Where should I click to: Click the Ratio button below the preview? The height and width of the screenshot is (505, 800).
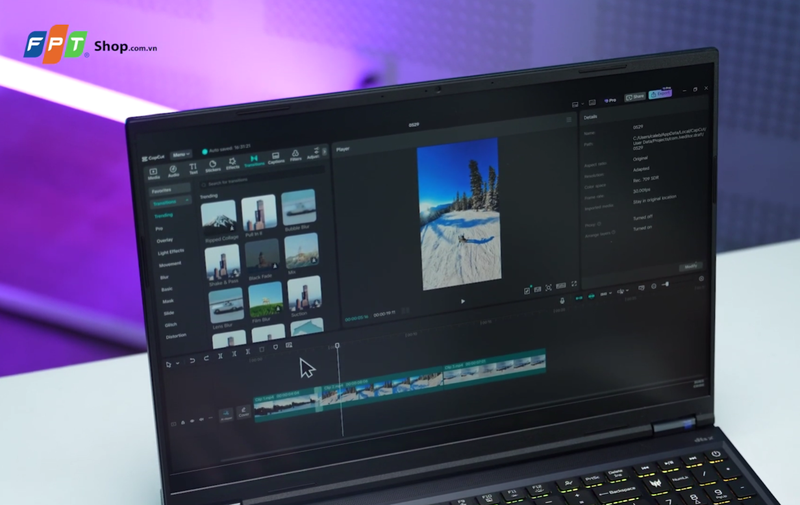tap(561, 286)
